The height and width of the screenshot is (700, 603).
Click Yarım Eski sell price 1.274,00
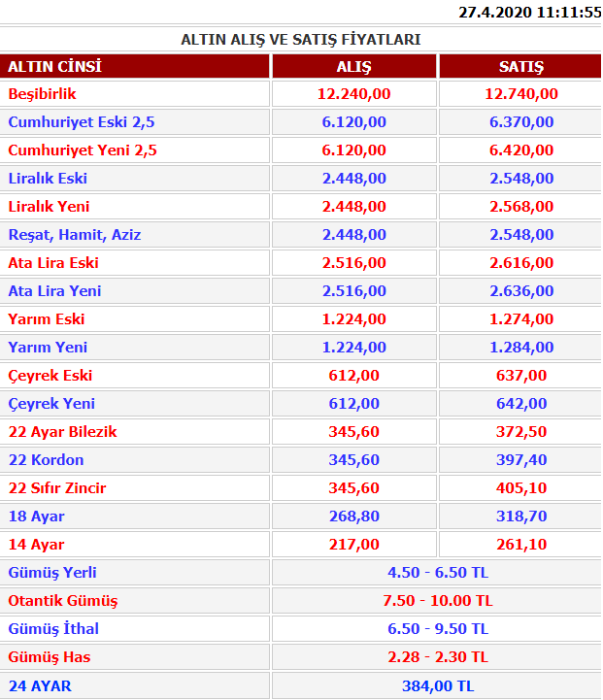pos(521,318)
